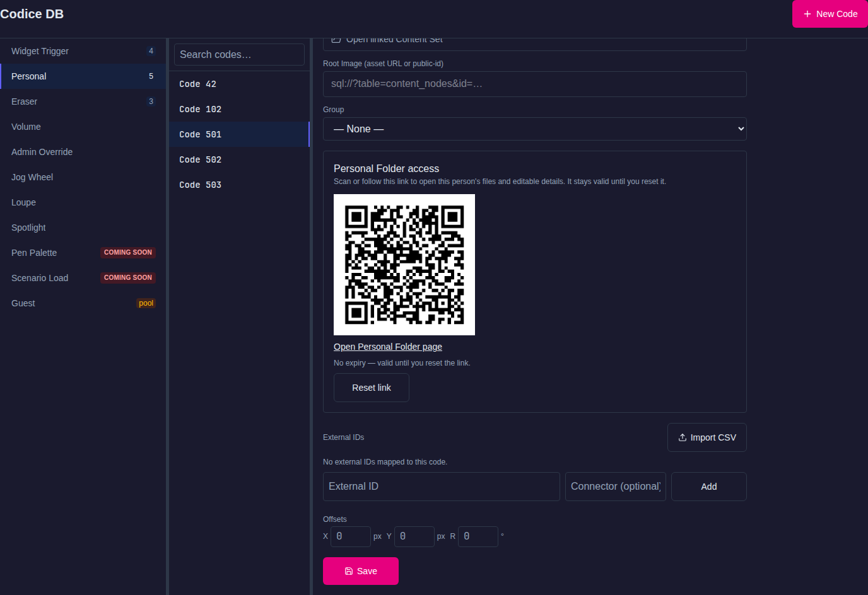Click the Scenario Load entry

coord(83,278)
